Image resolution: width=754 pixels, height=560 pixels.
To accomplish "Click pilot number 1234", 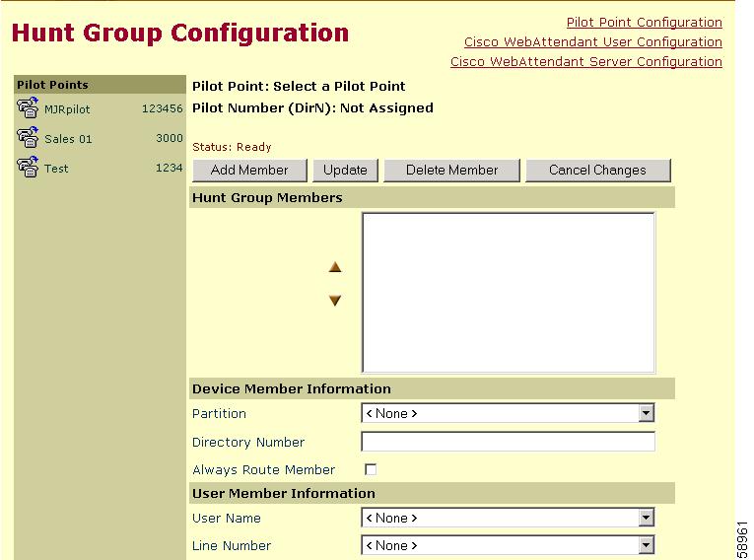I will click(x=170, y=168).
